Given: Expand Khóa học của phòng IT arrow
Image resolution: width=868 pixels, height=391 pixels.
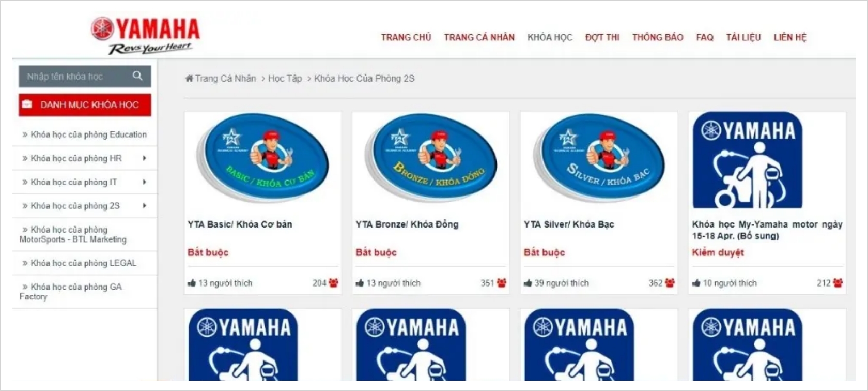Looking at the screenshot, I should click(x=144, y=182).
